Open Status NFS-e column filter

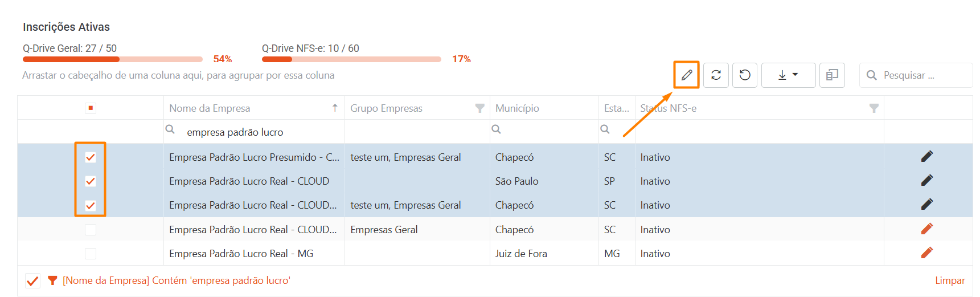[x=874, y=108]
